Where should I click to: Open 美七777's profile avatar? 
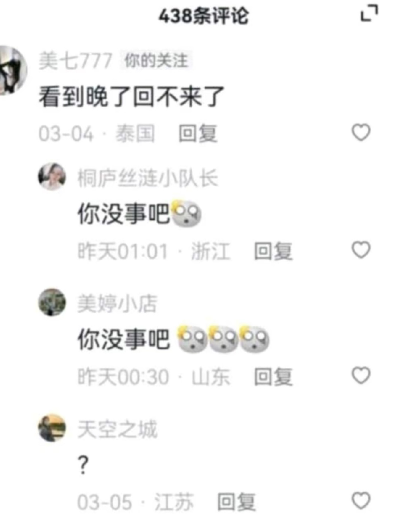point(12,70)
